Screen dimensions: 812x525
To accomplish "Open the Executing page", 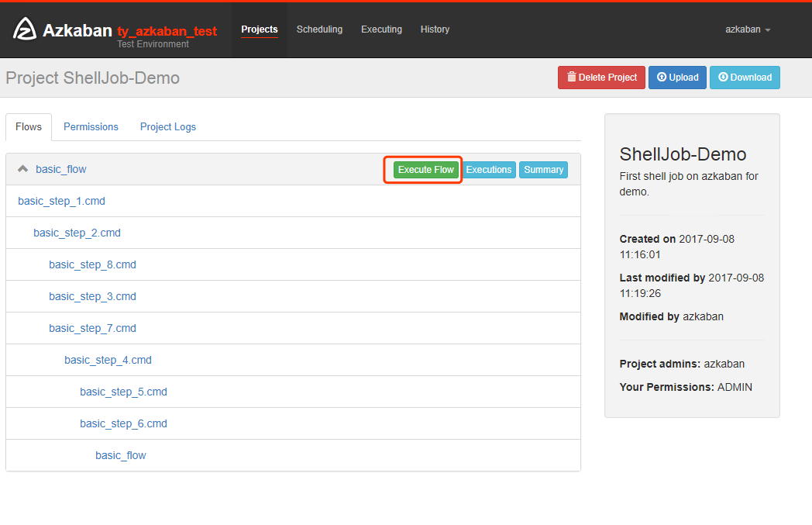I will (x=382, y=29).
